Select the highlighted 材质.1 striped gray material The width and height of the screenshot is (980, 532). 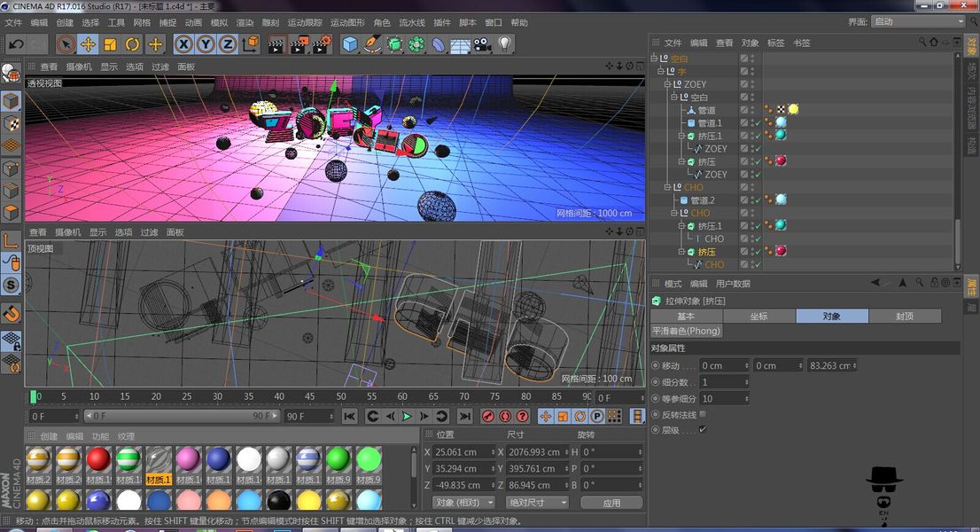[159, 465]
